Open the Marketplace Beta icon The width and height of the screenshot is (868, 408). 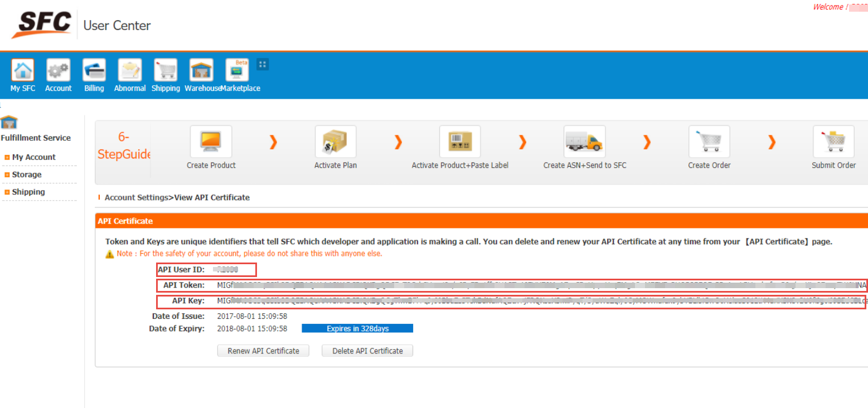point(237,70)
